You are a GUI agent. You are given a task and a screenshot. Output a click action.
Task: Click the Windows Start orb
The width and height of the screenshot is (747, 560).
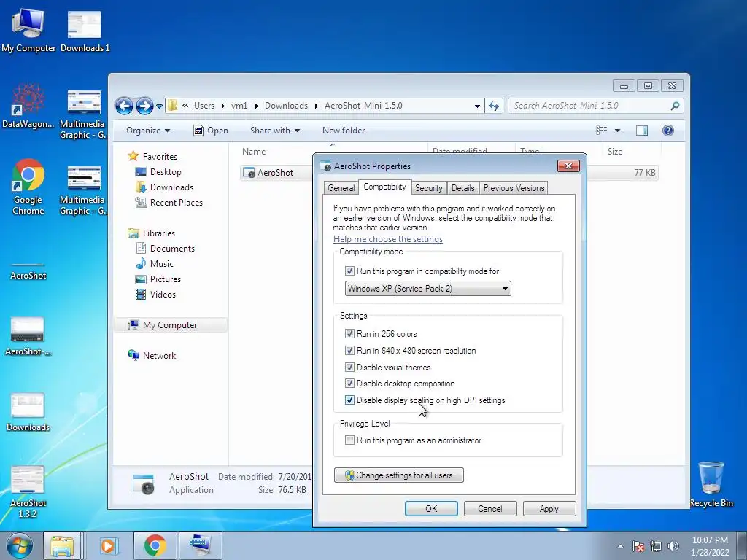pyautogui.click(x=19, y=545)
